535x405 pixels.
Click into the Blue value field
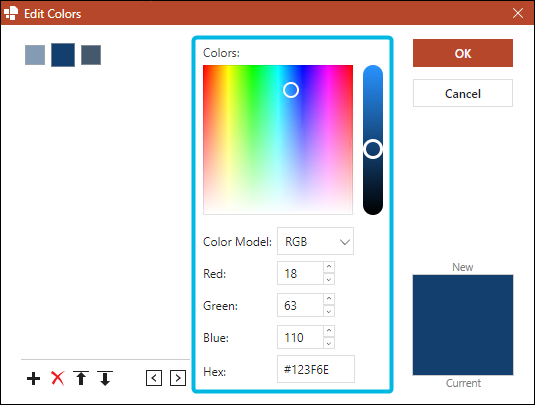pos(300,337)
